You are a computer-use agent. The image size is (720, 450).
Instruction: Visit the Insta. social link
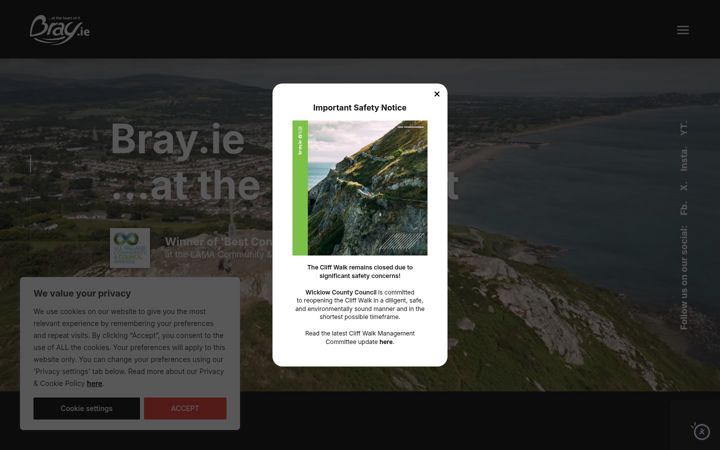pyautogui.click(x=684, y=159)
